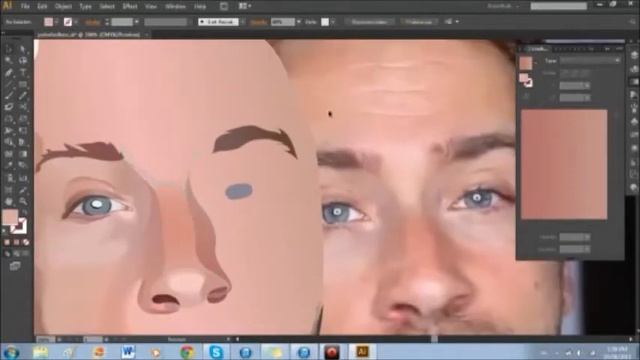
Task: Open control bar Fill color dropdown
Action: point(56,22)
